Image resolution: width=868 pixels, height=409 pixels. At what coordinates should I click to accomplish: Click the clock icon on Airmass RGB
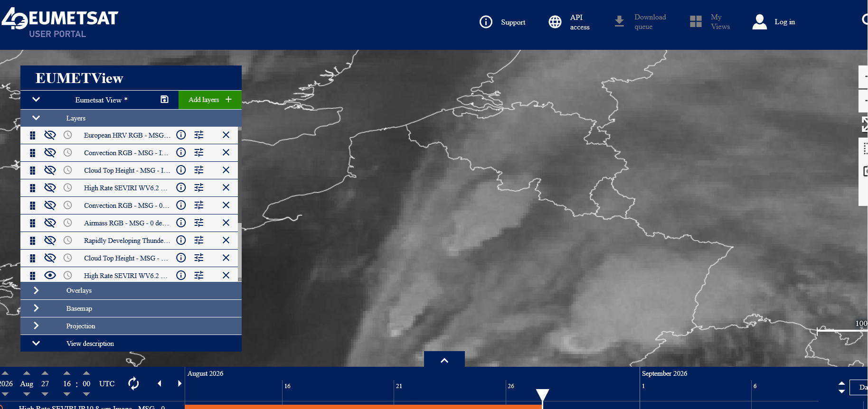click(x=68, y=223)
